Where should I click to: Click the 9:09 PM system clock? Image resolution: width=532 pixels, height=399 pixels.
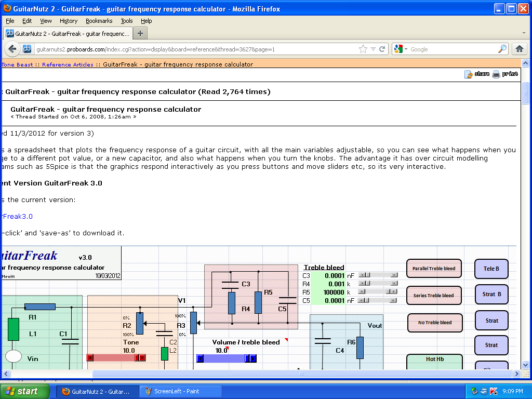coord(513,391)
